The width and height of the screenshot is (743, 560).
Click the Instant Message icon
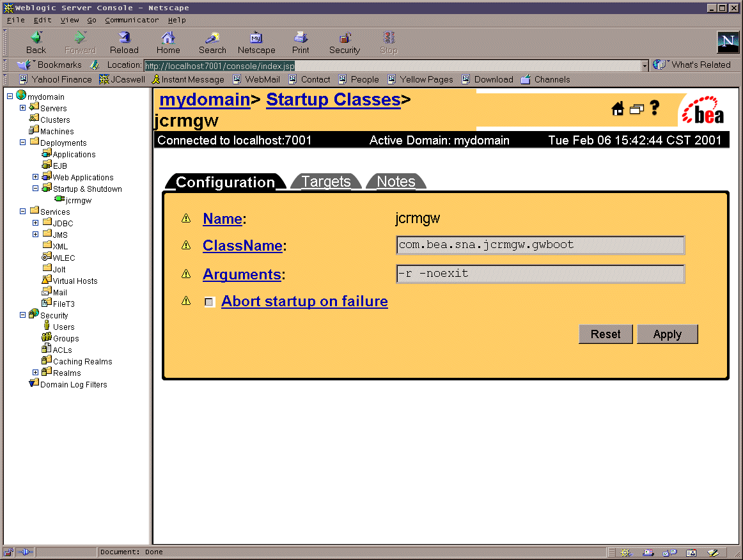[x=155, y=80]
